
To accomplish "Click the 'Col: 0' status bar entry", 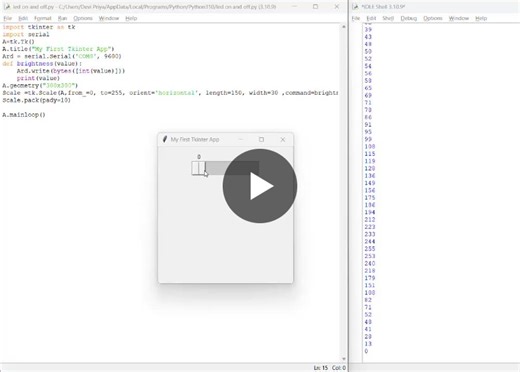I will click(339, 368).
